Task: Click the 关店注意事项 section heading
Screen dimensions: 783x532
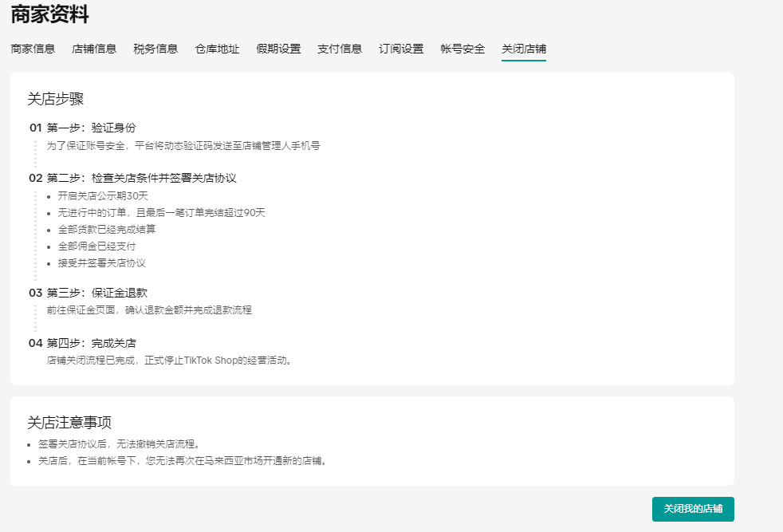Action: tap(69, 422)
